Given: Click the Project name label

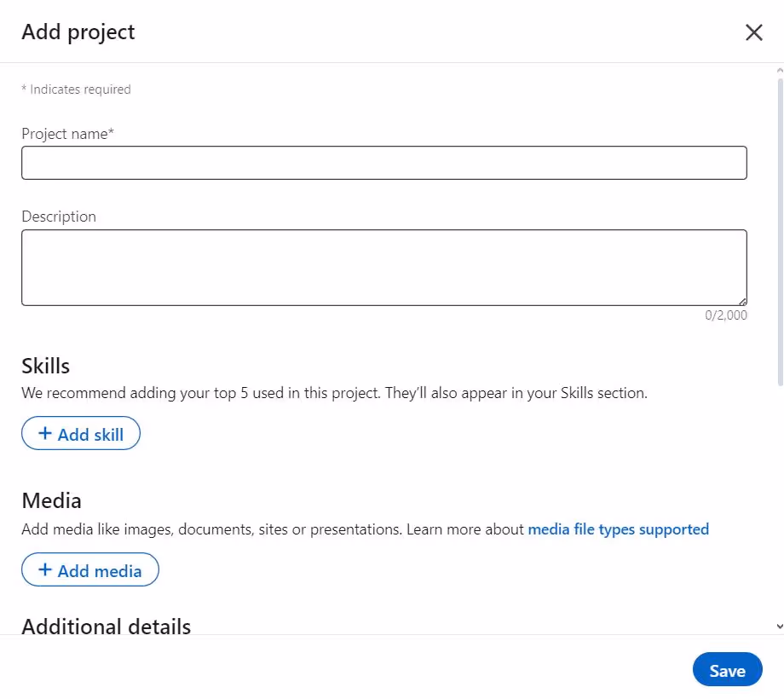Looking at the screenshot, I should tap(67, 133).
